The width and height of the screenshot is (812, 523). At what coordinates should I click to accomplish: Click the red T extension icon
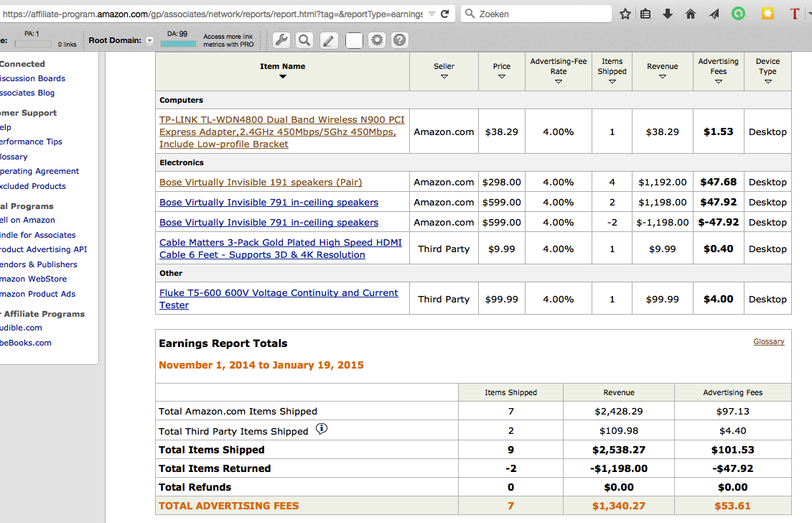click(794, 14)
